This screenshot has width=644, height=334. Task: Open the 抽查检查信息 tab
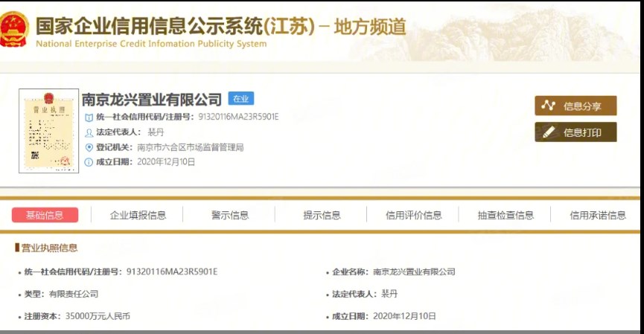[x=506, y=215]
